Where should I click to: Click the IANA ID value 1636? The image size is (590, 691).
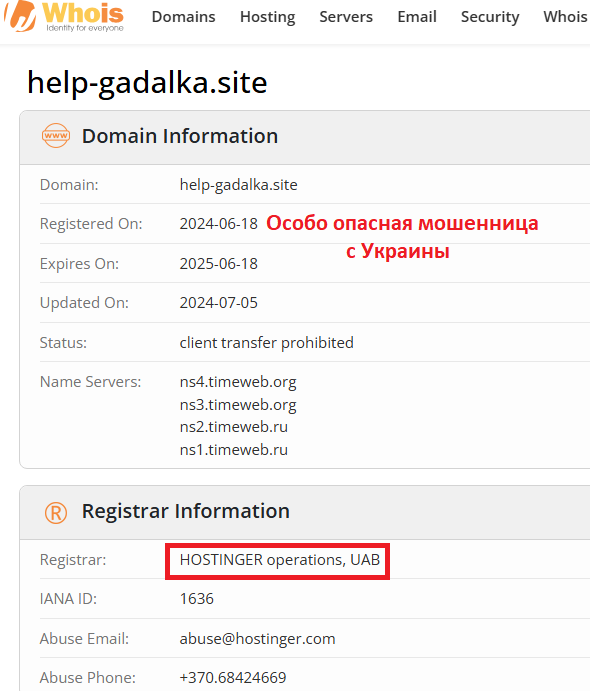coord(197,599)
